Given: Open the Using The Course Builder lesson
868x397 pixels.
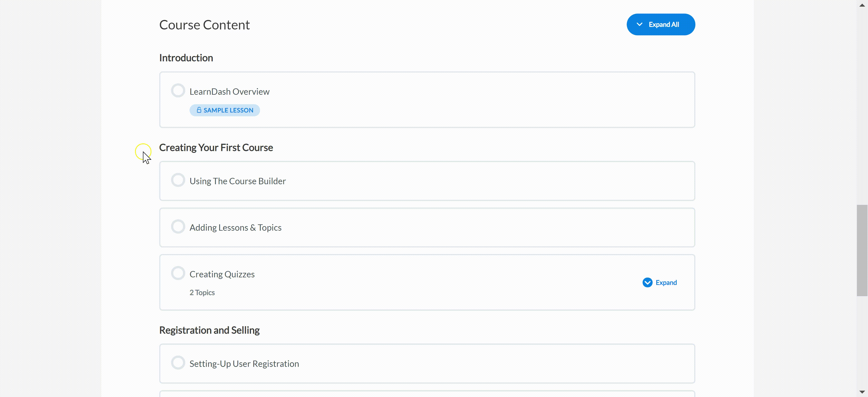Looking at the screenshot, I should (238, 181).
